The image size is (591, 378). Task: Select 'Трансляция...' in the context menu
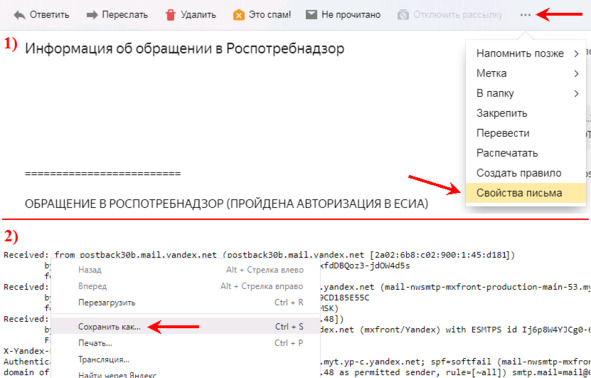(185, 360)
